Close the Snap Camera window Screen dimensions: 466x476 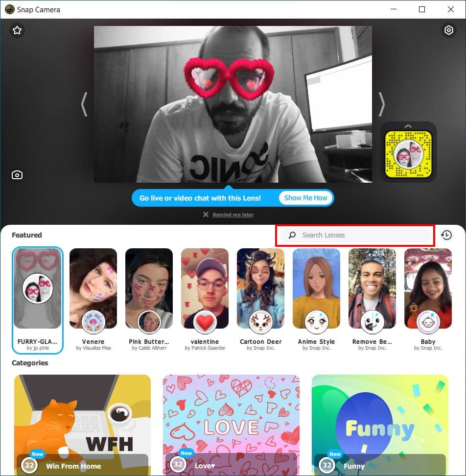(450, 9)
